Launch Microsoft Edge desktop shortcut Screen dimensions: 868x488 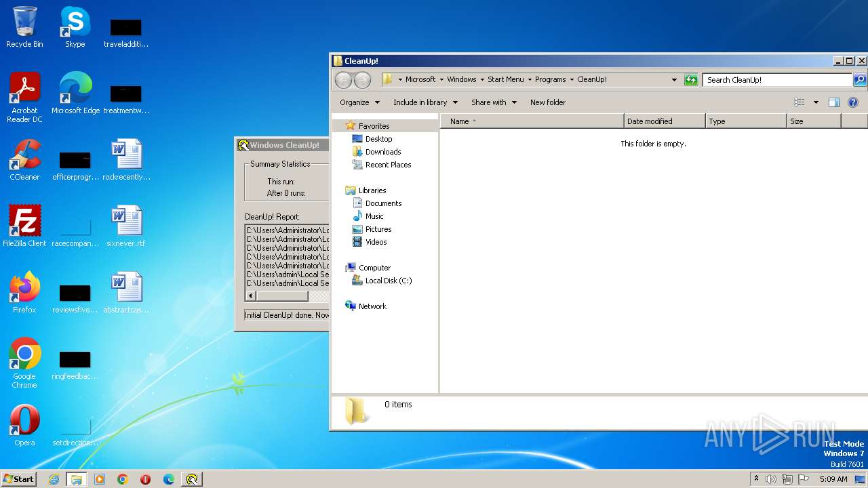(x=75, y=94)
